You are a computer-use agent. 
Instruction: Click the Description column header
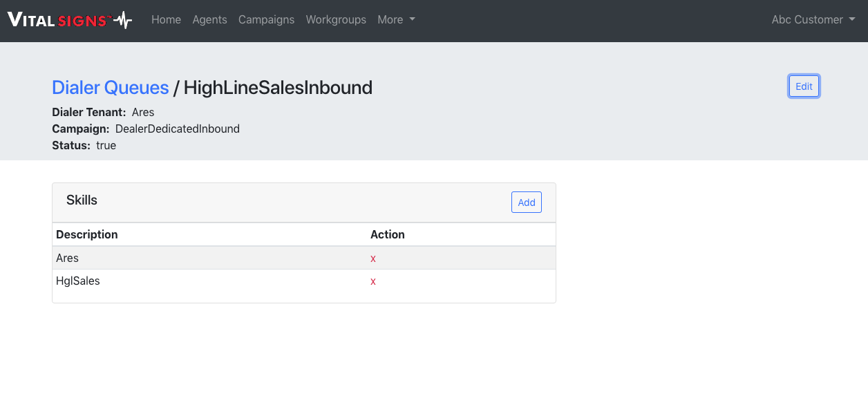87,235
